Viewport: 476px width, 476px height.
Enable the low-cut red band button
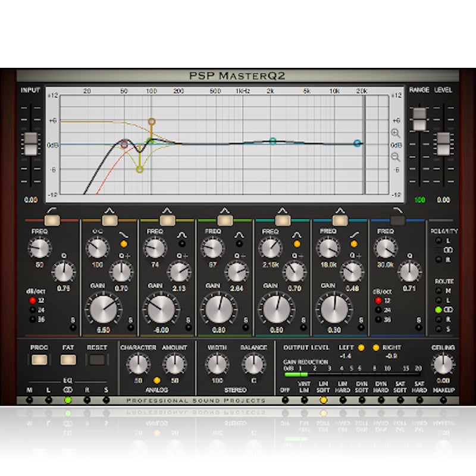point(52,220)
